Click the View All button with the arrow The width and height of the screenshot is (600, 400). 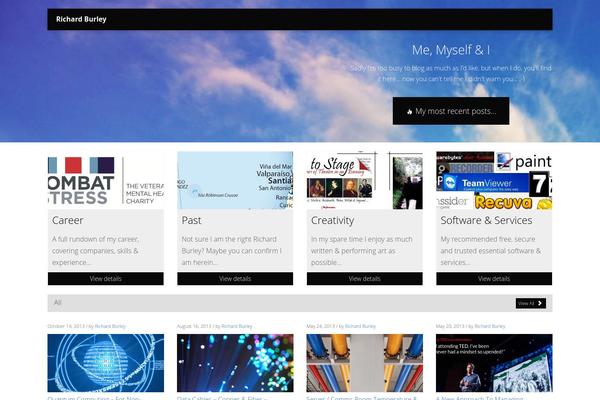[531, 303]
